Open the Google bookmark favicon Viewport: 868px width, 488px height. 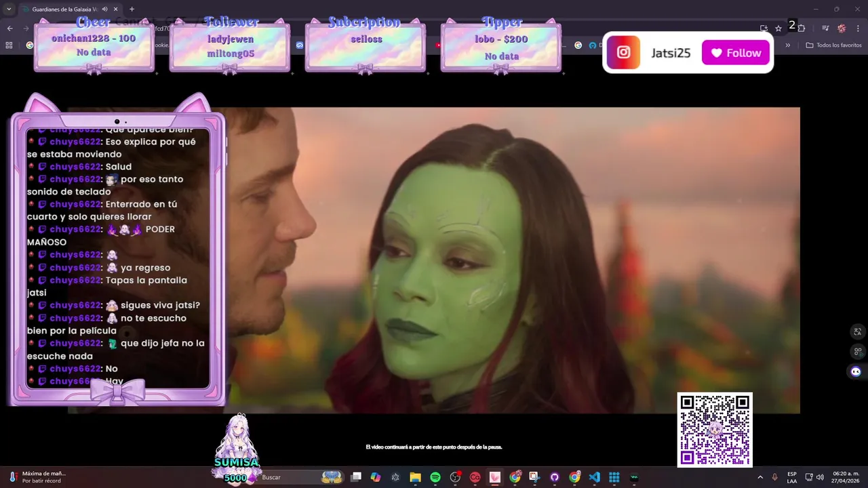578,45
